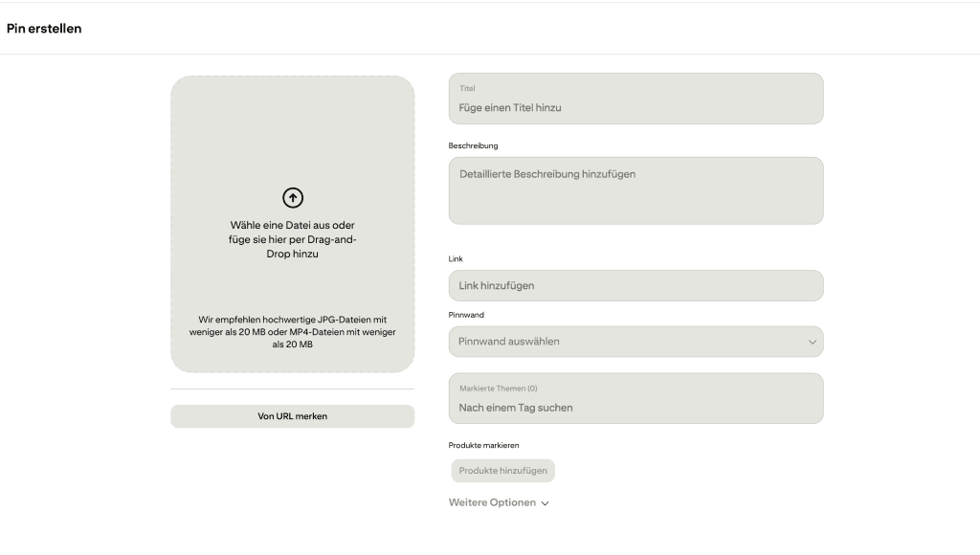980x555 pixels.
Task: Click the Pinnwand label
Action: [466, 315]
